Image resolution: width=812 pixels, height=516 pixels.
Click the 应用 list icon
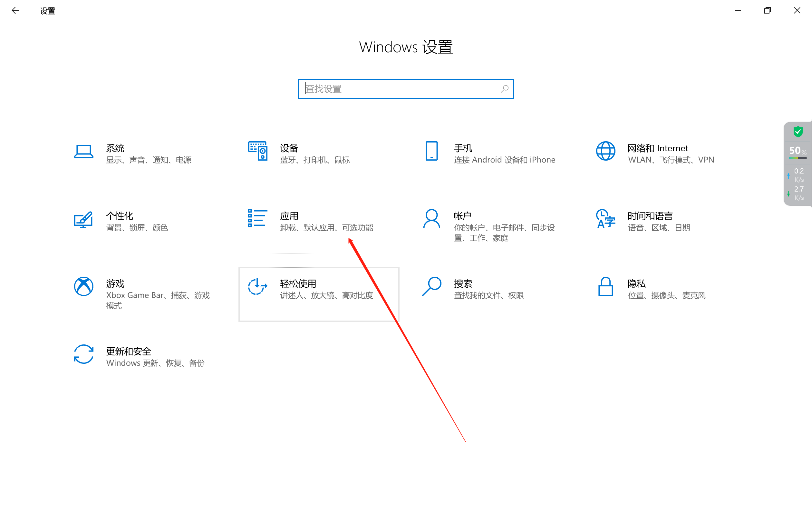(258, 218)
